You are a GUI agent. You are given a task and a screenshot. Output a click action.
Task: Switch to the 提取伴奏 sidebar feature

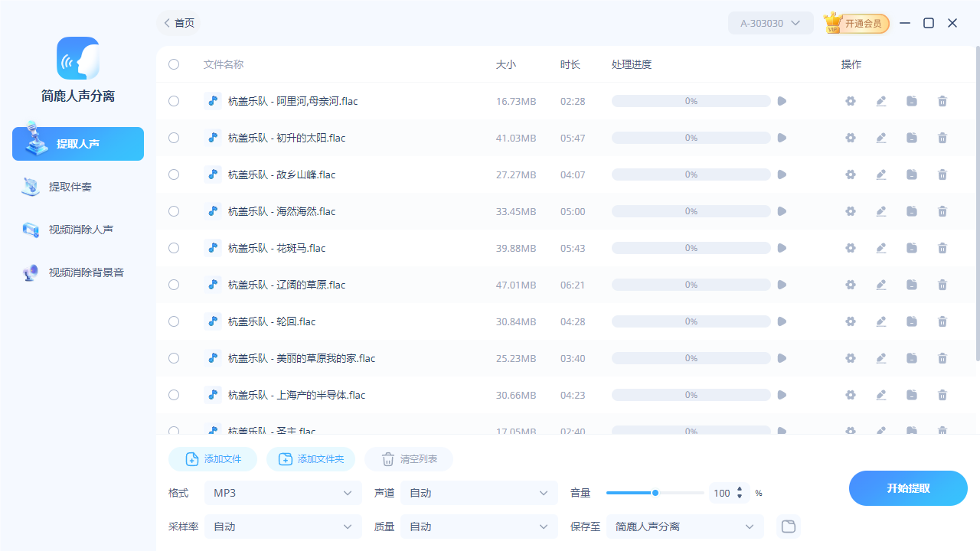tap(77, 186)
